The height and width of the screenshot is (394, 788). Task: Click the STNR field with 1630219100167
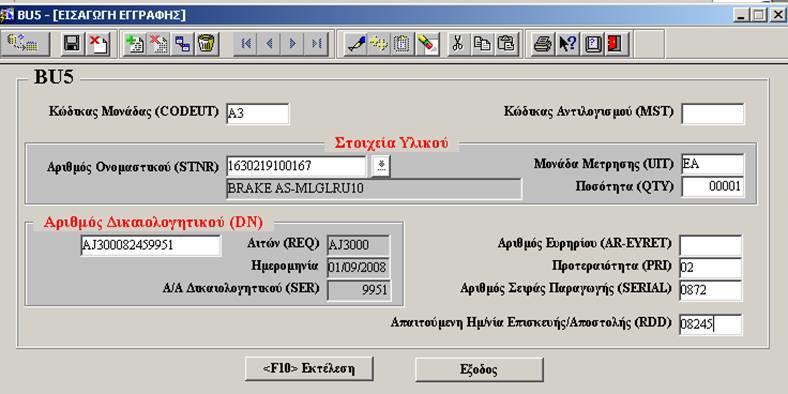click(297, 166)
